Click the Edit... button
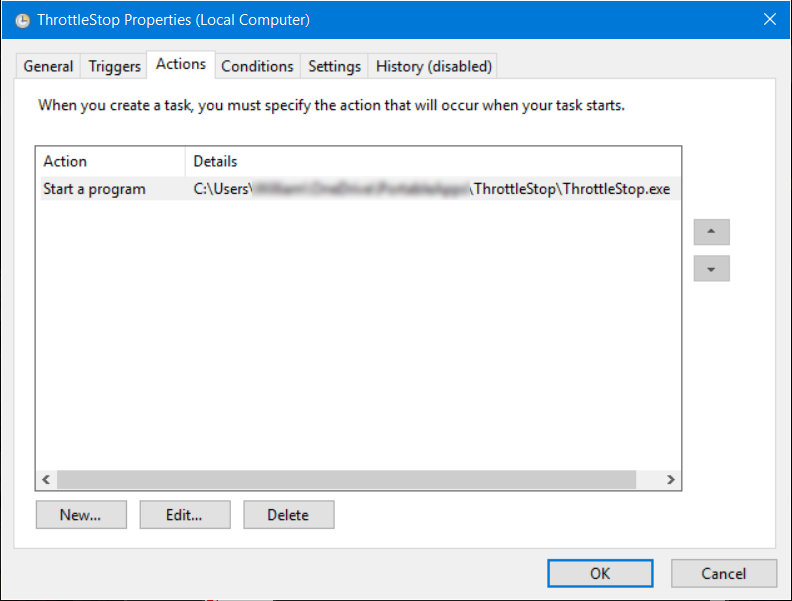This screenshot has width=792, height=601. (185, 515)
